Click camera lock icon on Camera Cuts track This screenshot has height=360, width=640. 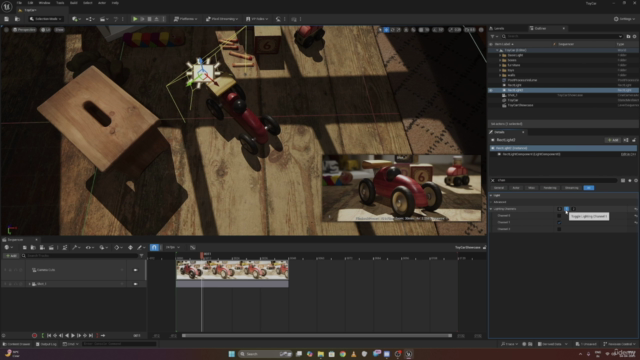click(136, 270)
